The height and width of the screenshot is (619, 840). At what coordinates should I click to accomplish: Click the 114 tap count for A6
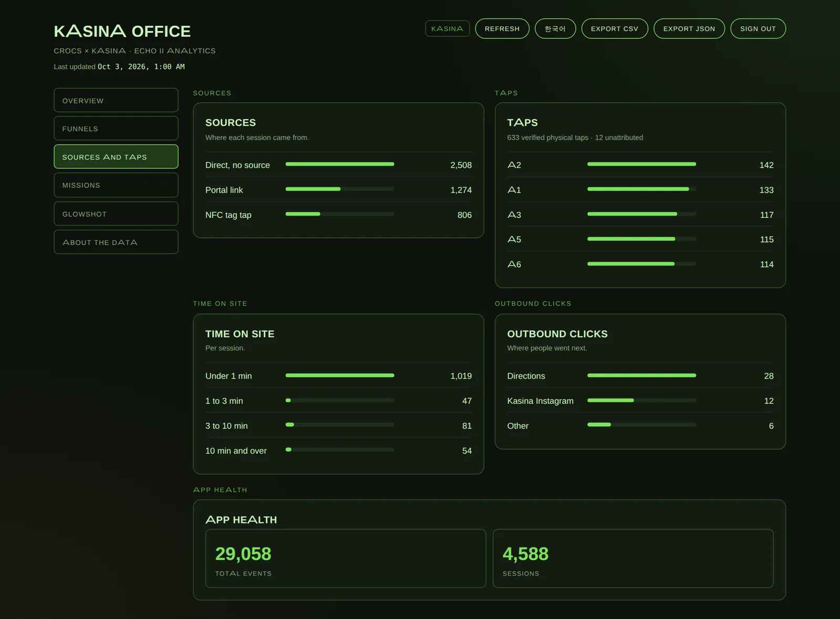pos(766,265)
